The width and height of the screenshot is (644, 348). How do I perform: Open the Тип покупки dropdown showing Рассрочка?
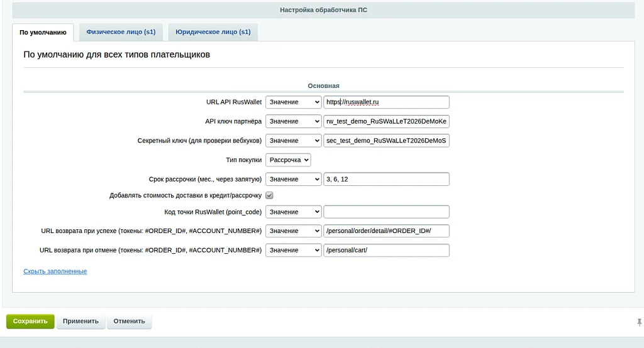click(288, 160)
